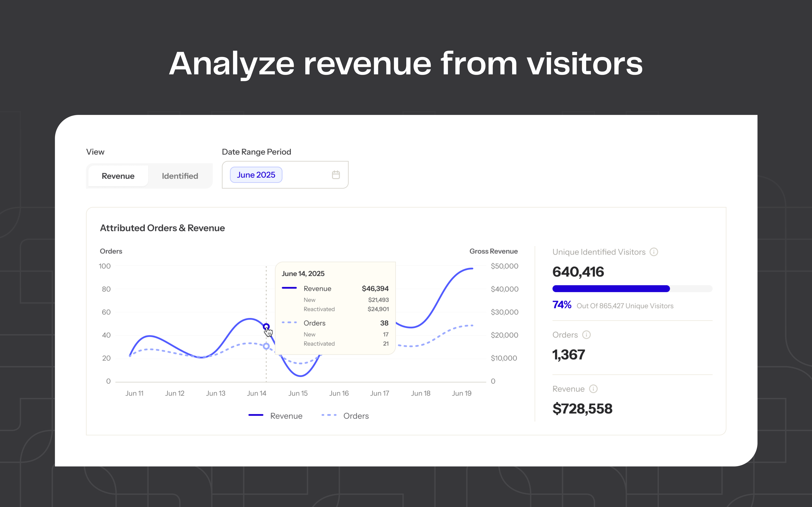The image size is (812, 507).
Task: Select the Revenue view tab
Action: [118, 176]
